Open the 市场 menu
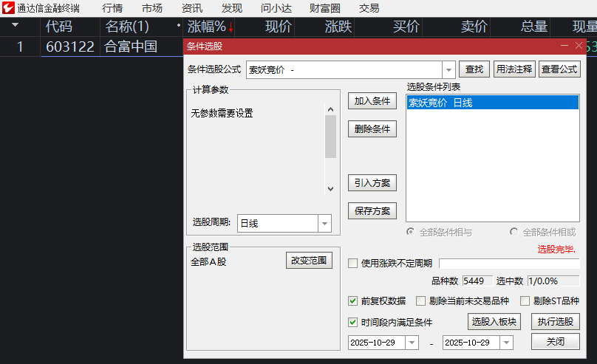The image size is (597, 364). (152, 8)
